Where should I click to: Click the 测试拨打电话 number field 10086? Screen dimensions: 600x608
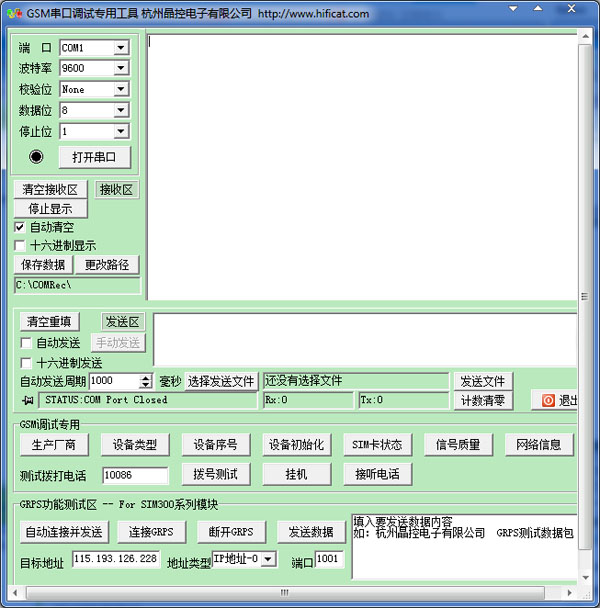click(x=135, y=475)
